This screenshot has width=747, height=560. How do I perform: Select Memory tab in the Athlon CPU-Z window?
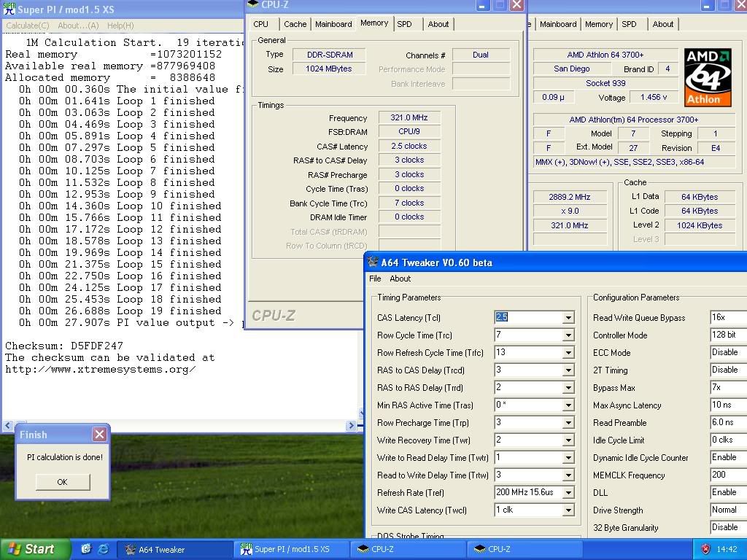coord(599,24)
